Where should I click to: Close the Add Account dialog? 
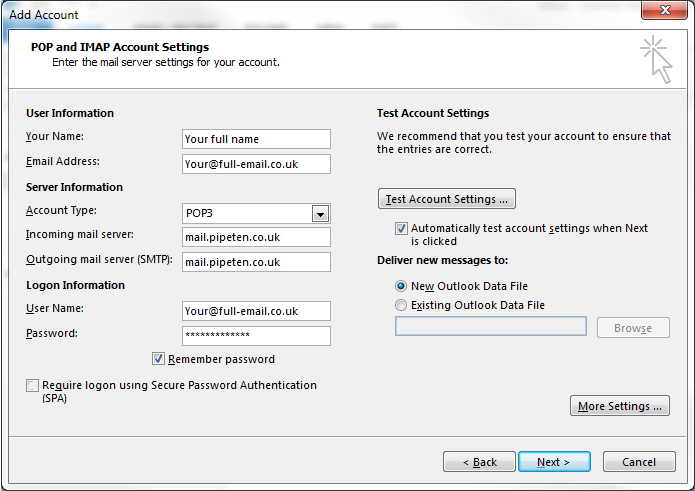(x=664, y=10)
